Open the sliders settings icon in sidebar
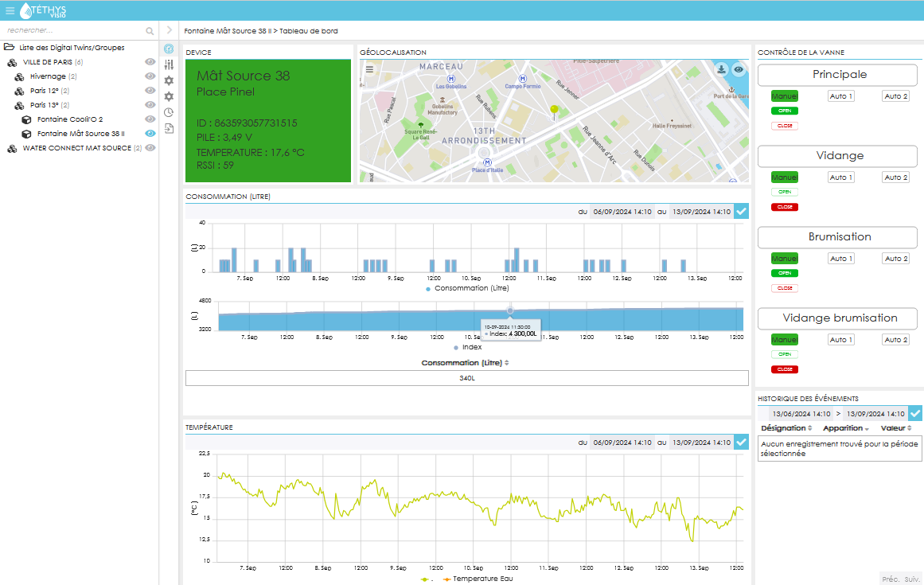 pos(170,64)
